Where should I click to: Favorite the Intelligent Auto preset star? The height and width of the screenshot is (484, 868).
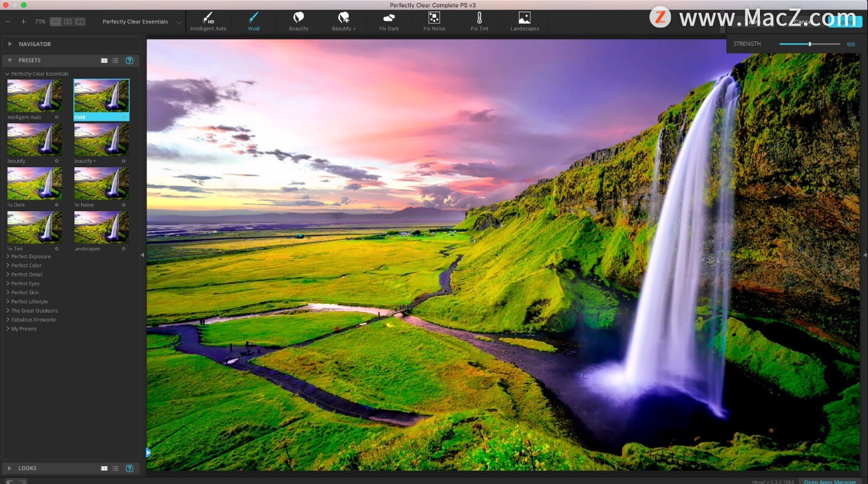coord(57,117)
